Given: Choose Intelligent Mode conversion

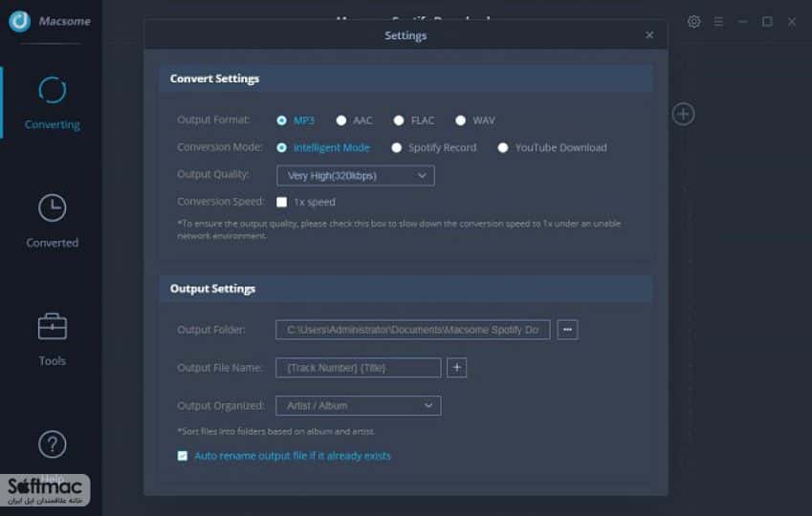Looking at the screenshot, I should (x=281, y=147).
